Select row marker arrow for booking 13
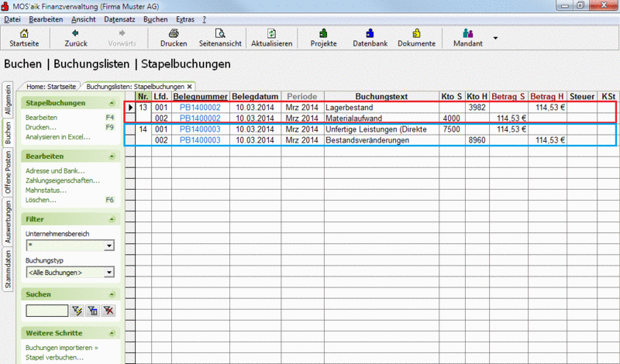The width and height of the screenshot is (620, 364). [130, 108]
